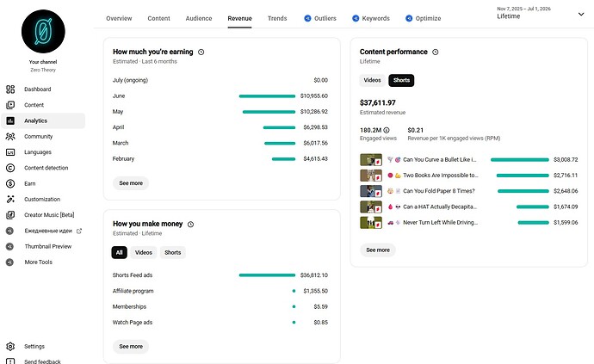Open the Languages icon in sidebar
This screenshot has height=364, width=594.
coord(10,152)
